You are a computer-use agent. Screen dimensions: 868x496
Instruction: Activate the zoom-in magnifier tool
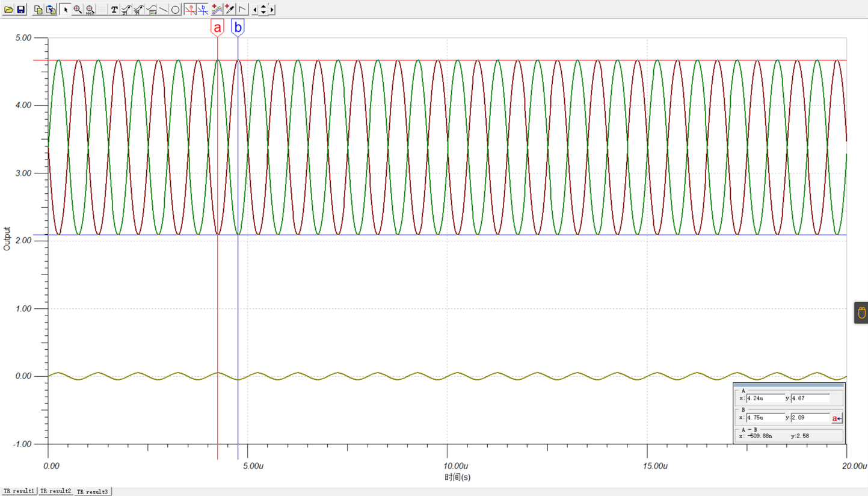(78, 10)
